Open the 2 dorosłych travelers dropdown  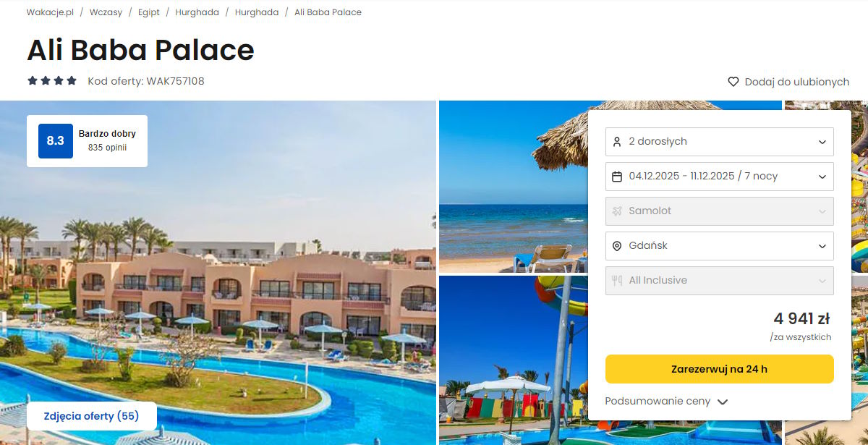720,142
